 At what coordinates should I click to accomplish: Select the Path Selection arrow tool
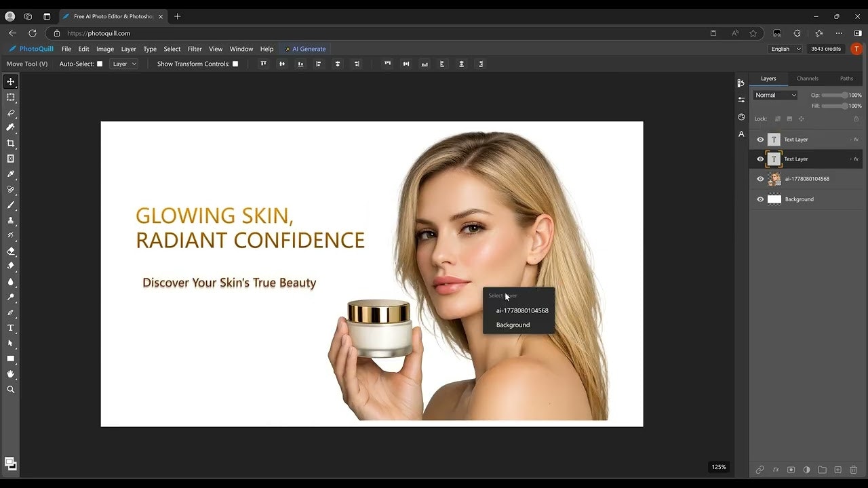pyautogui.click(x=10, y=343)
